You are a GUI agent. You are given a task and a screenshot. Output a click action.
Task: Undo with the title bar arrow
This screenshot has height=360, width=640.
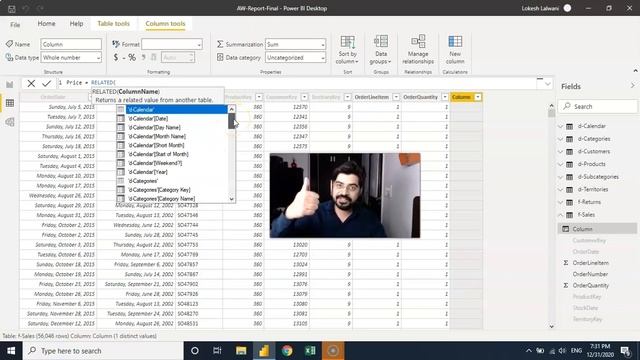pyautogui.click(x=26, y=8)
